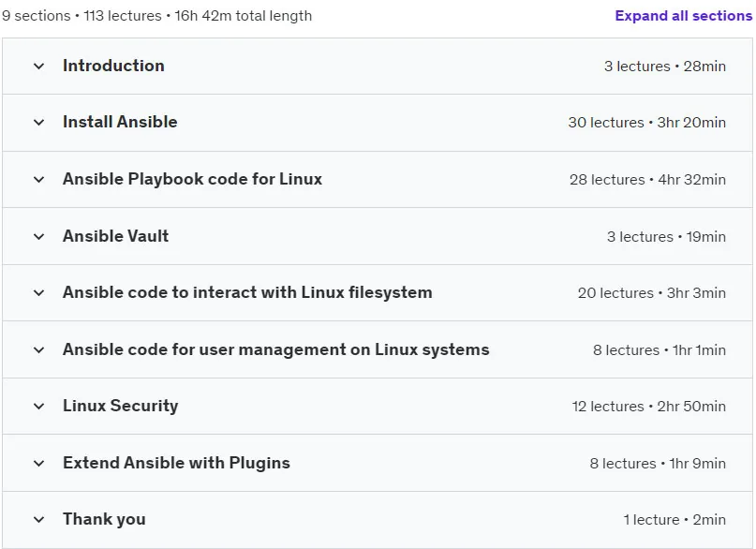Select the Linux Security title
756x549 pixels.
pos(121,406)
